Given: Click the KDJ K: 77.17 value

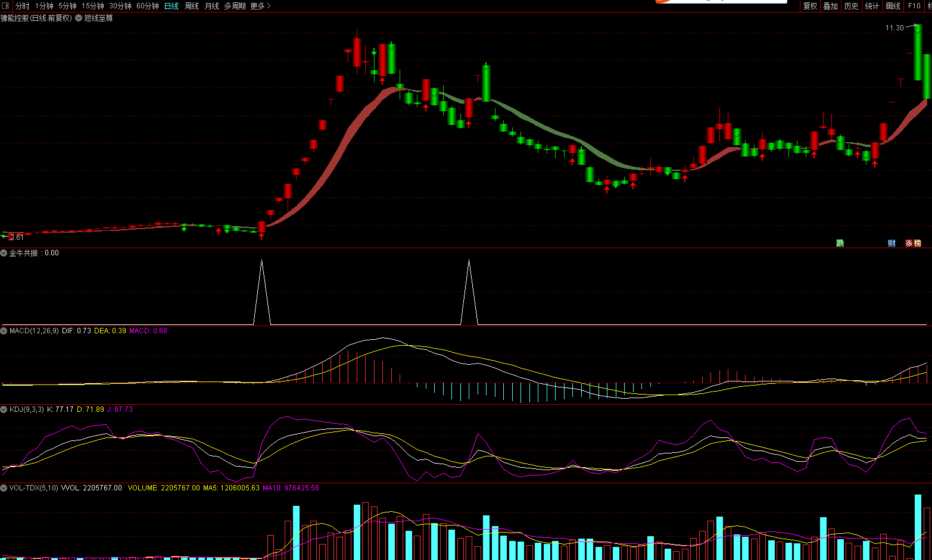Looking at the screenshot, I should [60, 409].
